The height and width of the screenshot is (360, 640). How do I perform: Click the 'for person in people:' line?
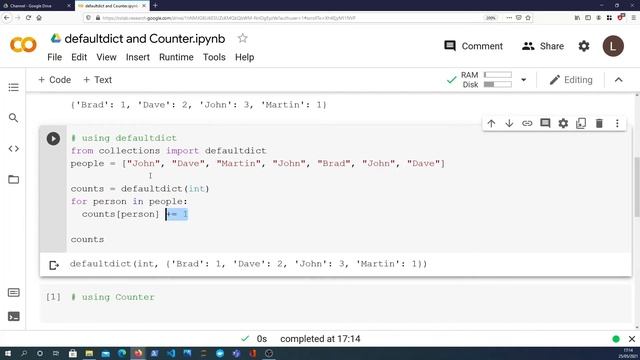[129, 201]
